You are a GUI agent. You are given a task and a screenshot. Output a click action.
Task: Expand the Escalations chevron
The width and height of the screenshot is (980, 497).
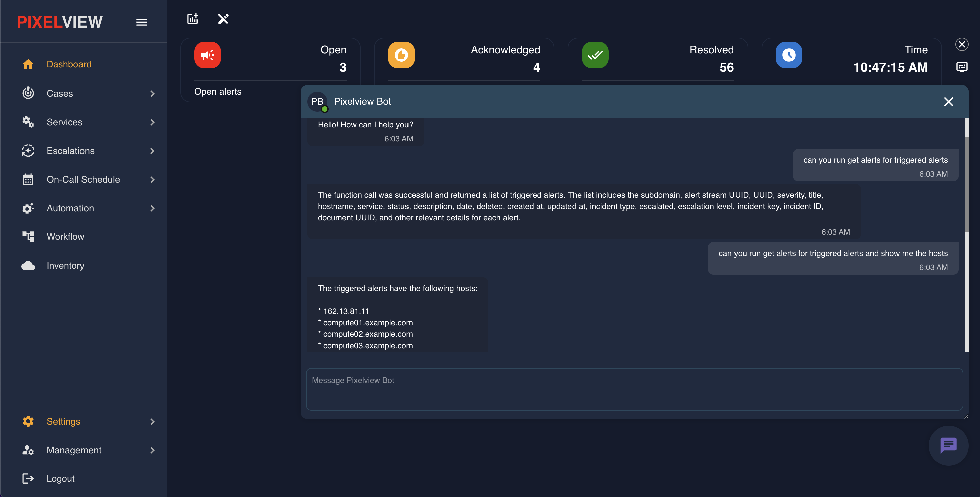153,151
